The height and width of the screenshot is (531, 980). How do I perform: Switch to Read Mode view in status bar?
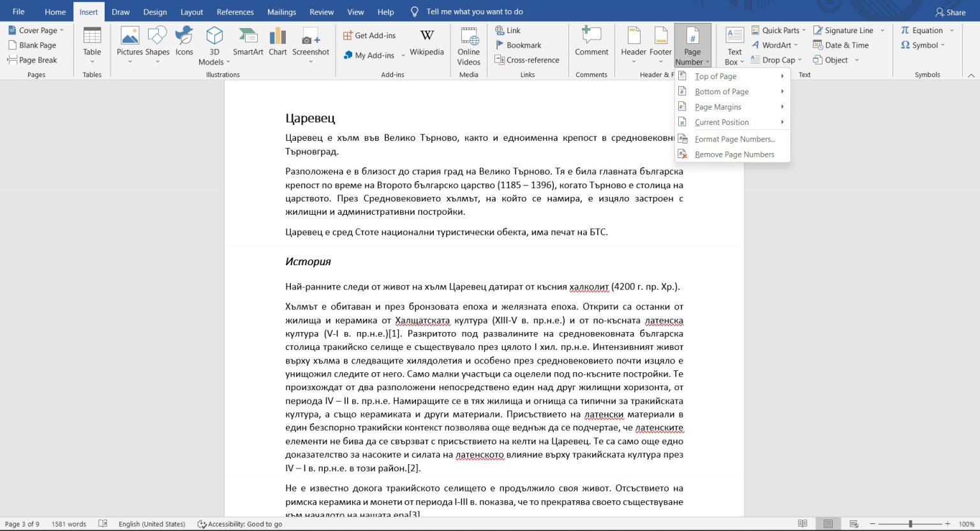[x=803, y=524]
